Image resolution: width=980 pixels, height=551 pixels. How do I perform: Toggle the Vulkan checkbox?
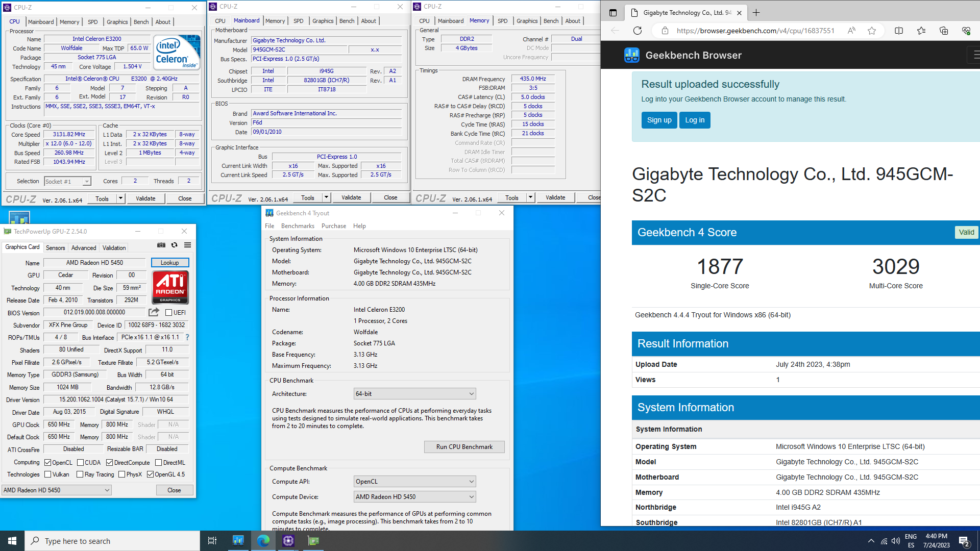point(48,474)
